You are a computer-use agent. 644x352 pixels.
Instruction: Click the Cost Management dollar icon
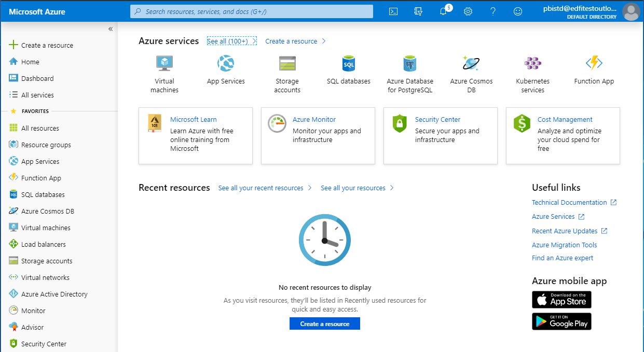522,123
